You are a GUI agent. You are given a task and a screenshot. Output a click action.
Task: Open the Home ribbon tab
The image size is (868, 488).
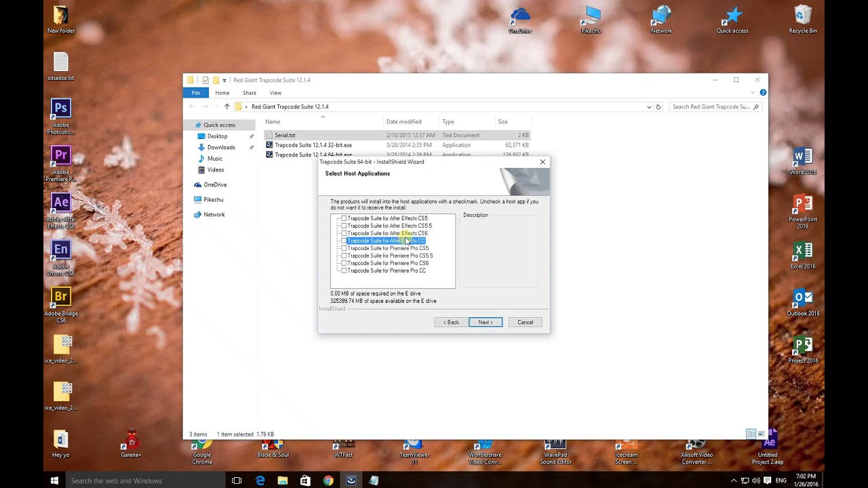222,93
